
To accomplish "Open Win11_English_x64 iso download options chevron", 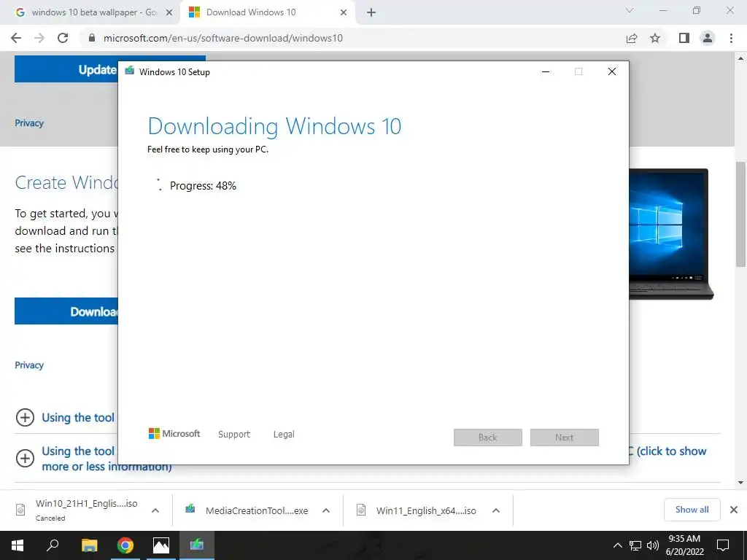I will [496, 510].
